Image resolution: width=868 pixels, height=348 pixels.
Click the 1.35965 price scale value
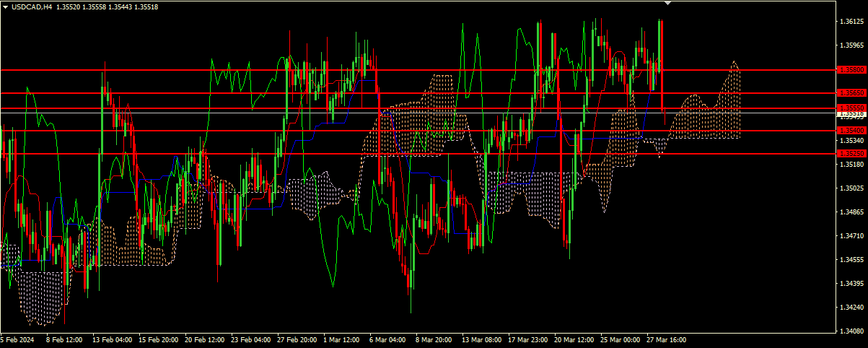click(852, 45)
